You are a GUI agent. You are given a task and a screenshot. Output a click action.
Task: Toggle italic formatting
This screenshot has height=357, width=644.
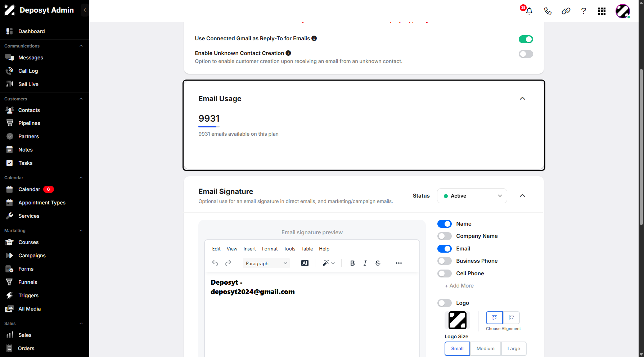point(365,263)
